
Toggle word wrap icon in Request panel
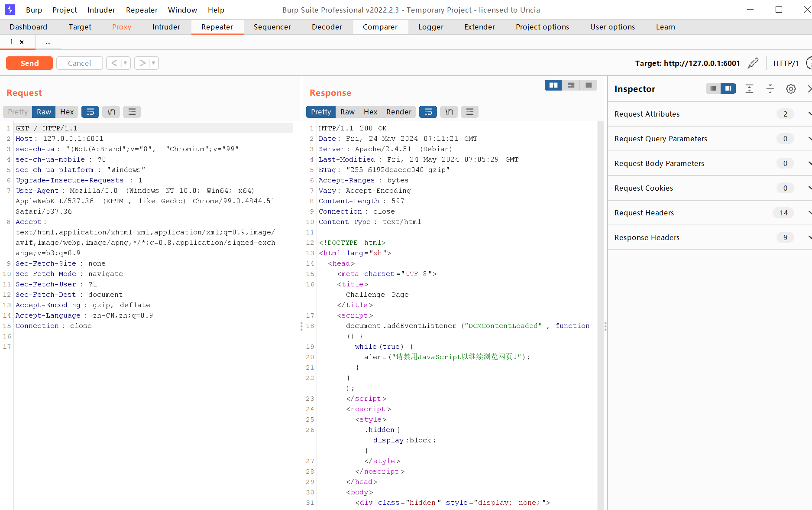point(90,112)
